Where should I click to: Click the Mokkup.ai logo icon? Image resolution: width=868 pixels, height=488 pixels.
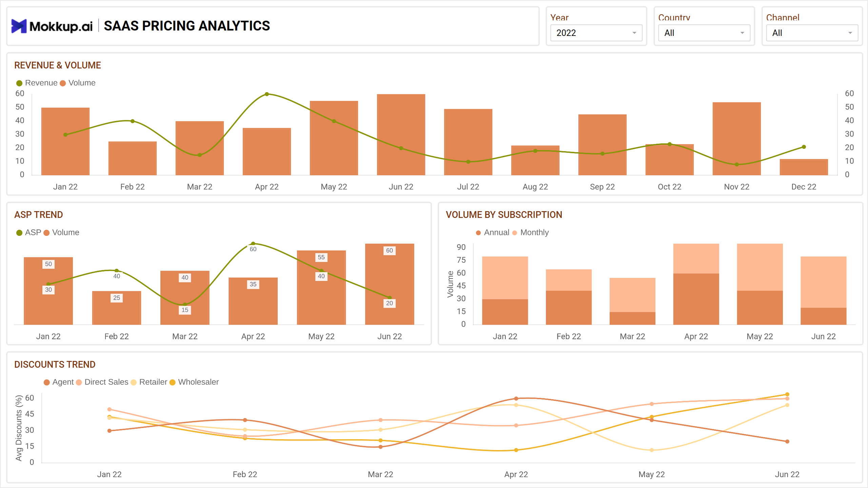(19, 26)
